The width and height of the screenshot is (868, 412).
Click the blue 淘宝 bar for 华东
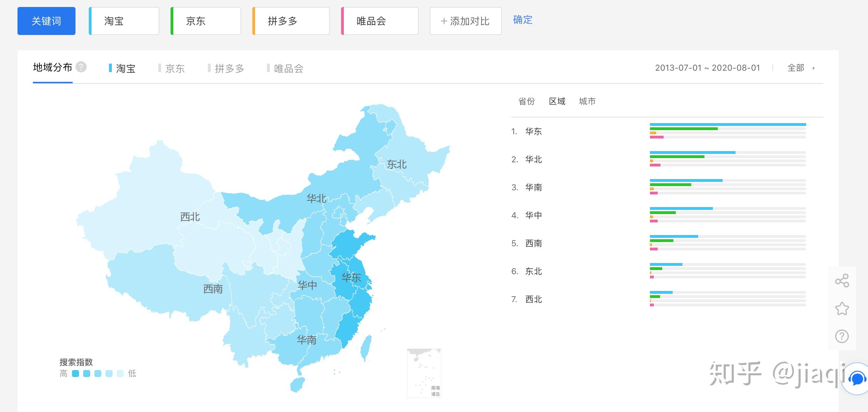728,125
